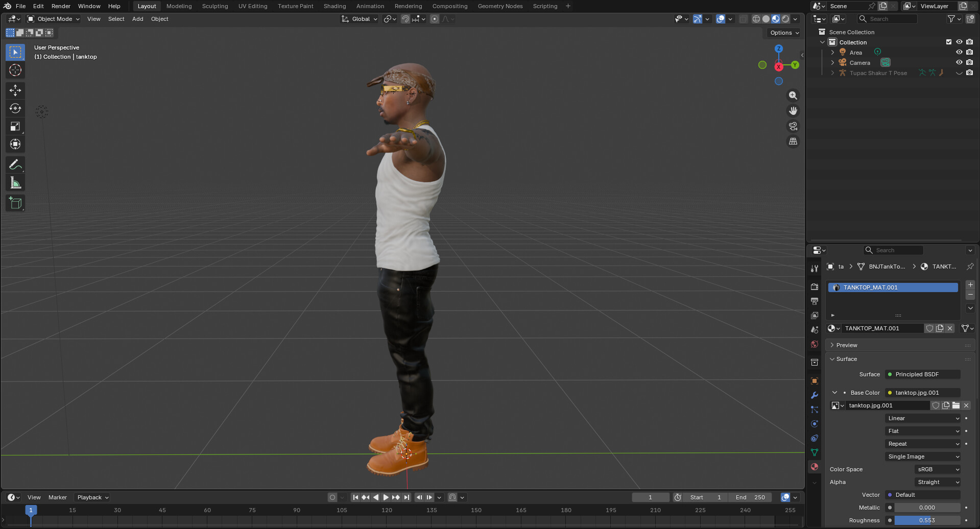Adjust the Roughness slider
980x529 pixels.
click(927, 520)
